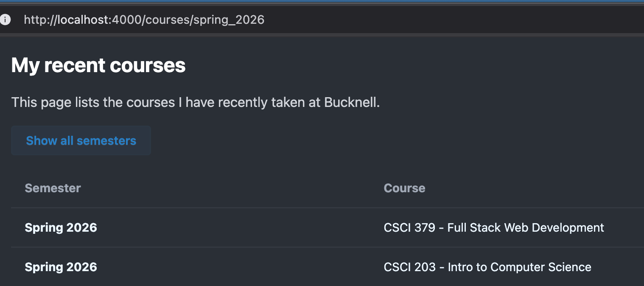The height and width of the screenshot is (286, 644).
Task: Click "Spring 2026" in the CSCI 379 row
Action: point(61,228)
